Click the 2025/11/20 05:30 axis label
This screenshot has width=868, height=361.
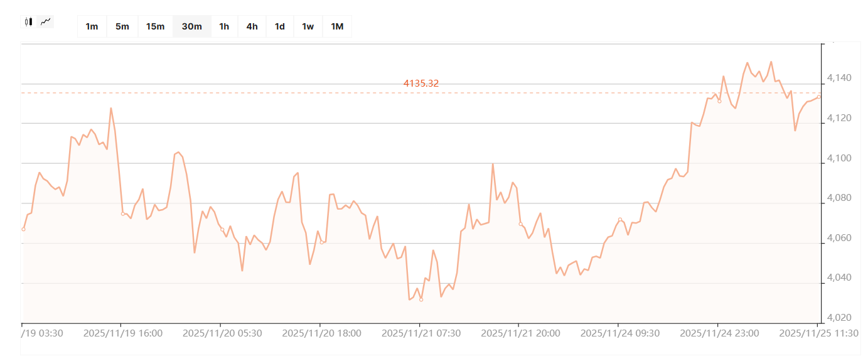tap(222, 333)
